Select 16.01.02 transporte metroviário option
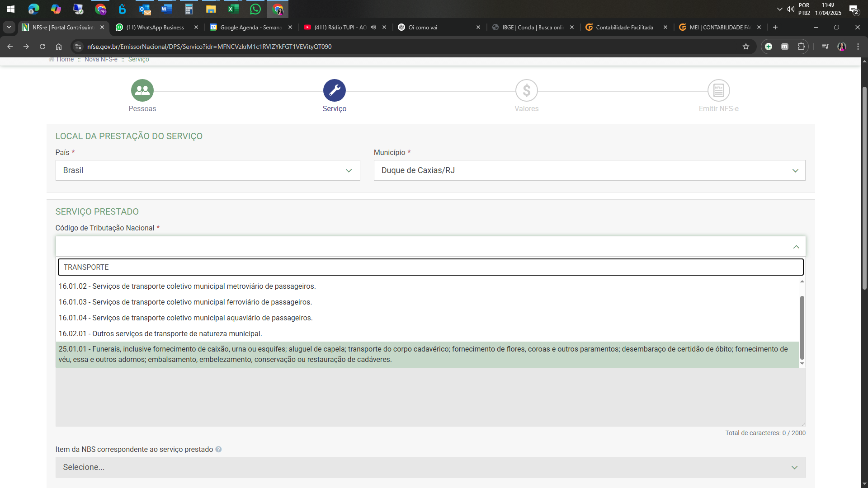Image resolution: width=868 pixels, height=488 pixels. (428, 286)
